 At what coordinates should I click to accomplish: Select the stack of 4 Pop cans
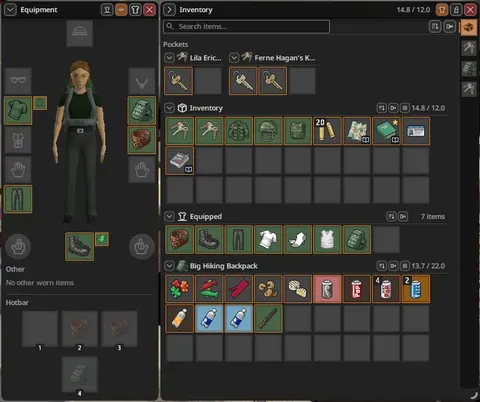pyautogui.click(x=386, y=289)
